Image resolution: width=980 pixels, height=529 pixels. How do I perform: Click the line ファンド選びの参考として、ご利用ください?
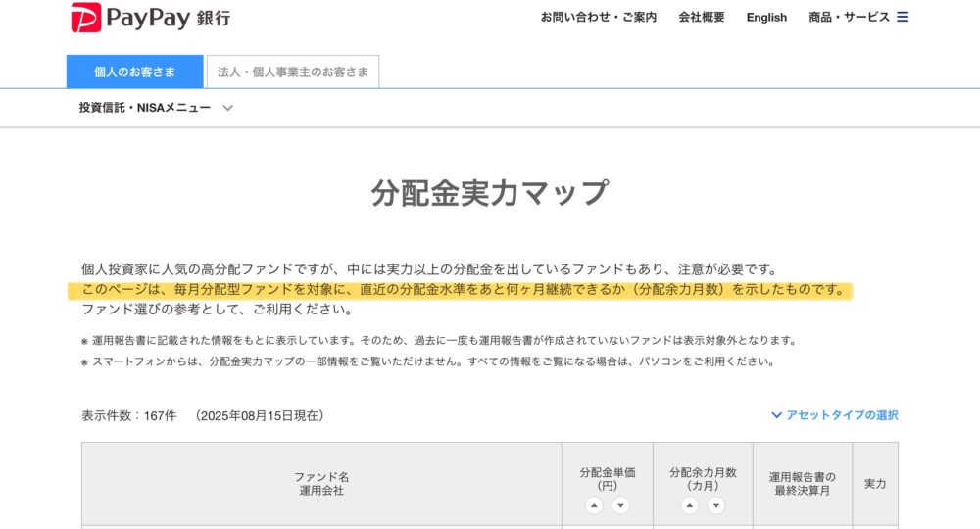click(218, 310)
